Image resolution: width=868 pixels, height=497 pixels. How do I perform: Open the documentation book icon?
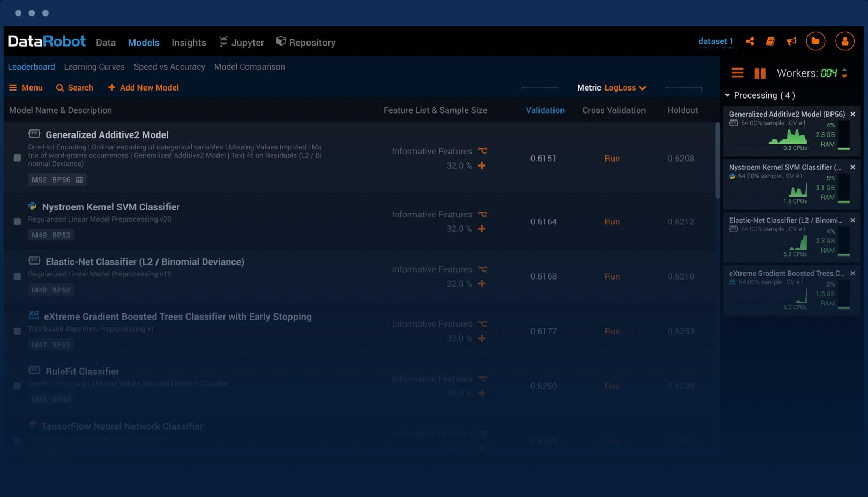[770, 41]
